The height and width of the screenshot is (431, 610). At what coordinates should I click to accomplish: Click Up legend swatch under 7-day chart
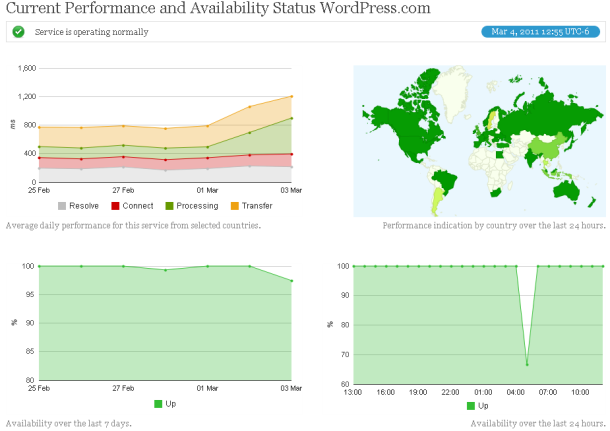click(158, 404)
